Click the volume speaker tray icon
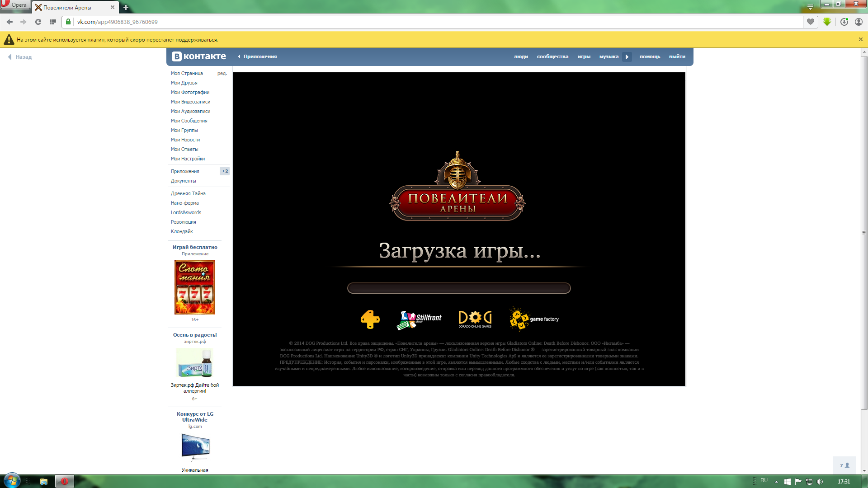868x488 pixels. point(820,482)
